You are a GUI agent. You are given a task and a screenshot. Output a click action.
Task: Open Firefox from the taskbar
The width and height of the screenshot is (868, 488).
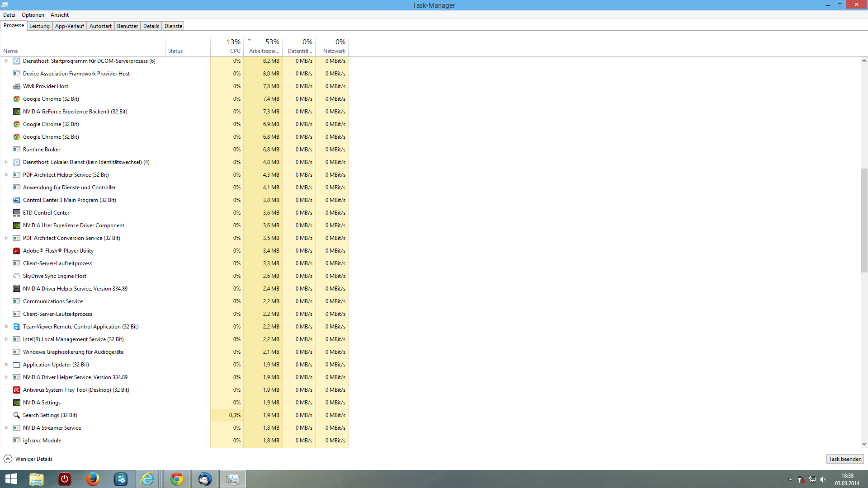click(93, 479)
